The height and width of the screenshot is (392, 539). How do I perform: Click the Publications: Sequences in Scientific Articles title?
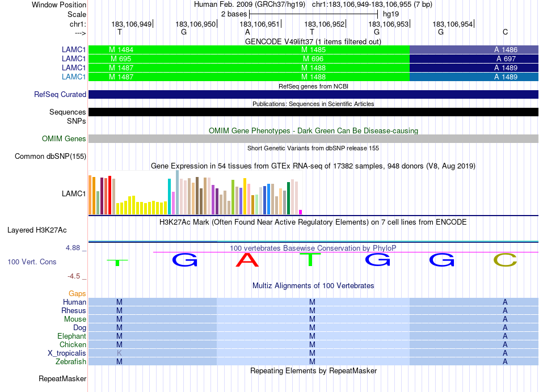pyautogui.click(x=313, y=104)
